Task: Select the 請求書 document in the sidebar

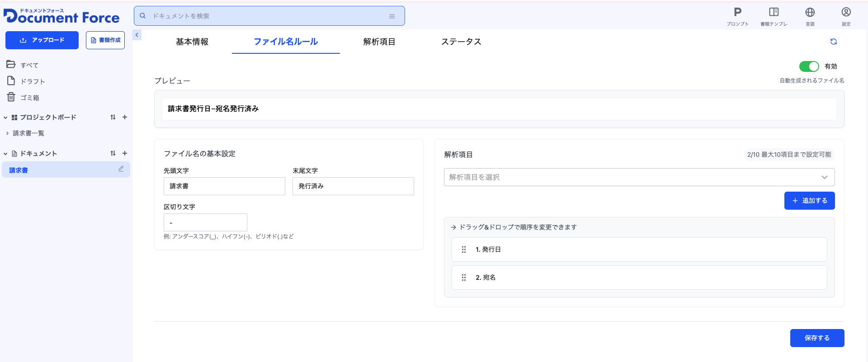Action: tap(66, 170)
